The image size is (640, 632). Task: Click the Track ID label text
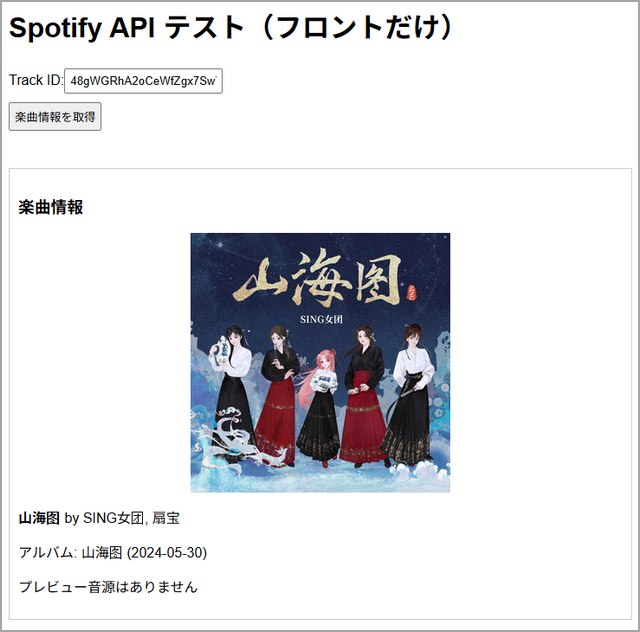click(36, 80)
